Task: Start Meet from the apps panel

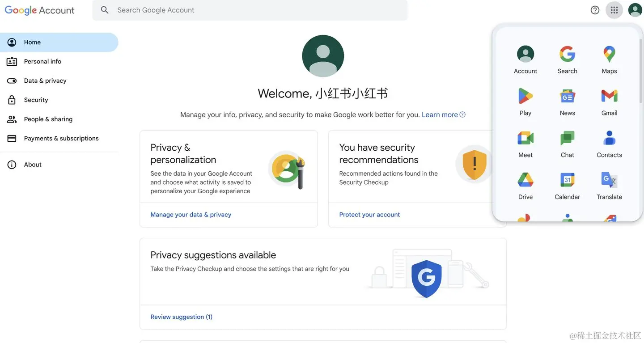Action: [x=525, y=144]
